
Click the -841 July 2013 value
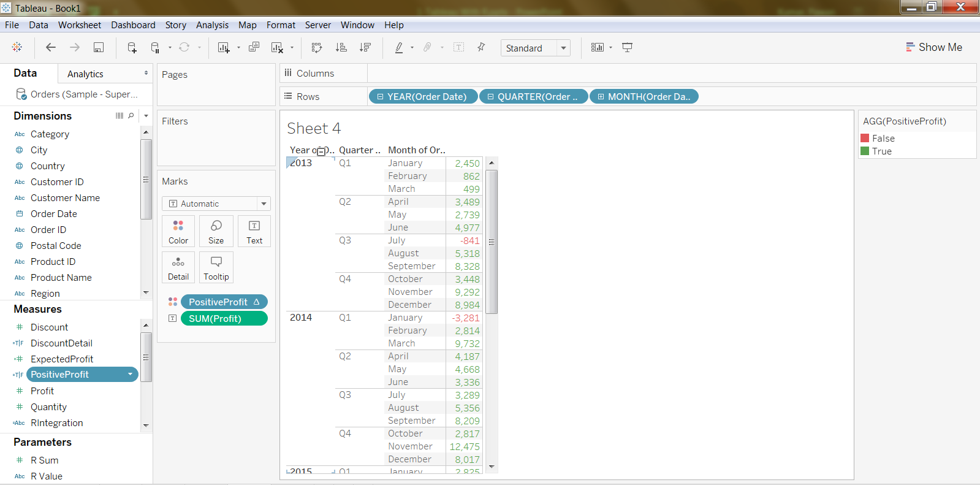pos(470,241)
